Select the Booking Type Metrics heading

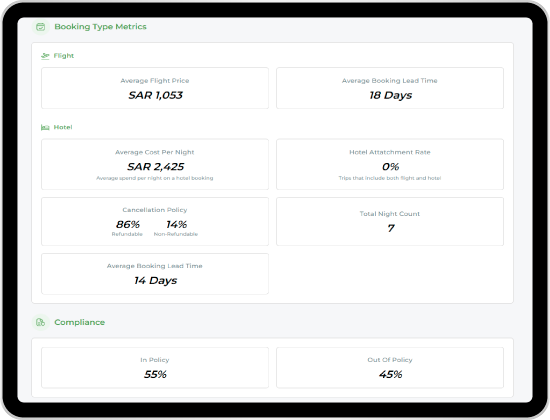(100, 27)
